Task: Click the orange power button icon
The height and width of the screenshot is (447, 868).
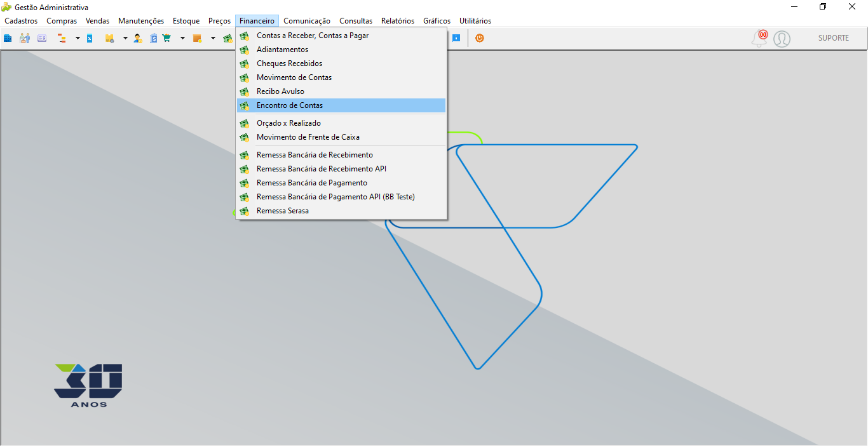Action: pos(480,38)
